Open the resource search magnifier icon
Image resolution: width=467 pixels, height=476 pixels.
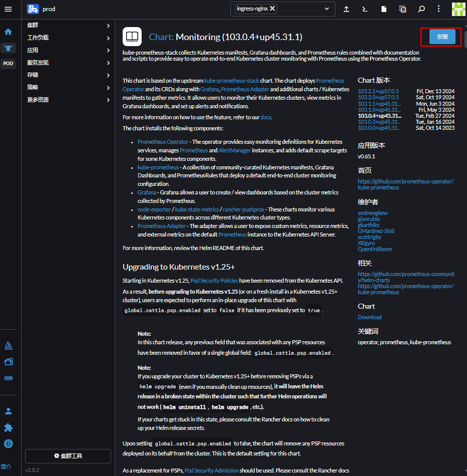coord(421,9)
